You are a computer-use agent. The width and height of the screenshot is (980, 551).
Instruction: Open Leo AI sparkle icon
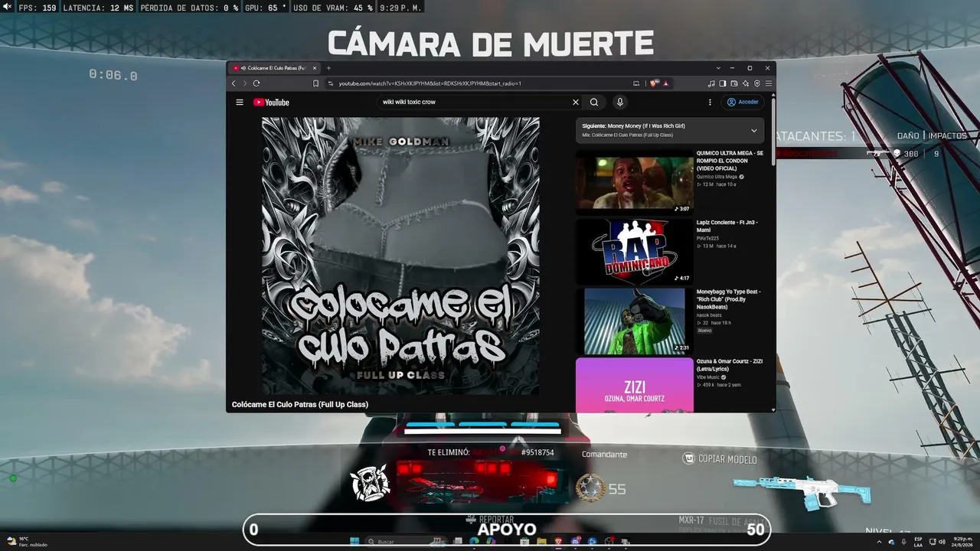[745, 83]
